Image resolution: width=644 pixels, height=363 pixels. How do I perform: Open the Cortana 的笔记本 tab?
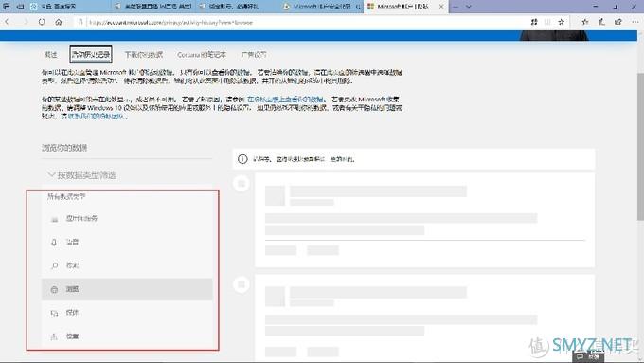point(202,54)
